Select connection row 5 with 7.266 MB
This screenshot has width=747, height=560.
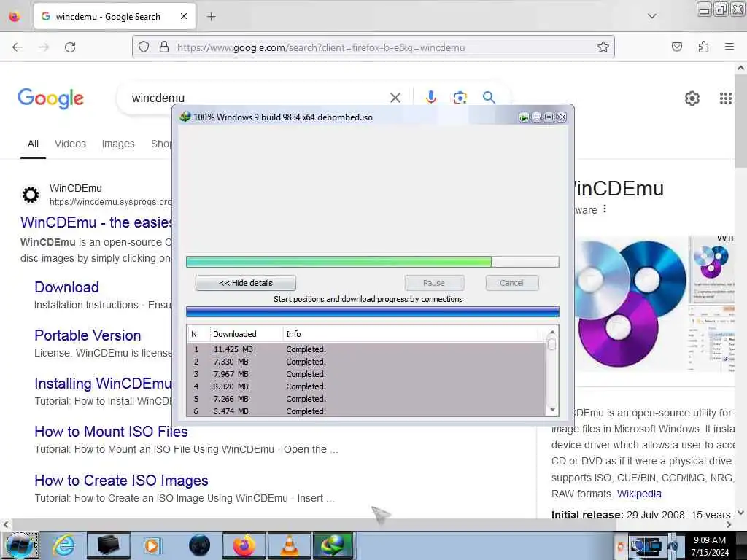(x=366, y=399)
